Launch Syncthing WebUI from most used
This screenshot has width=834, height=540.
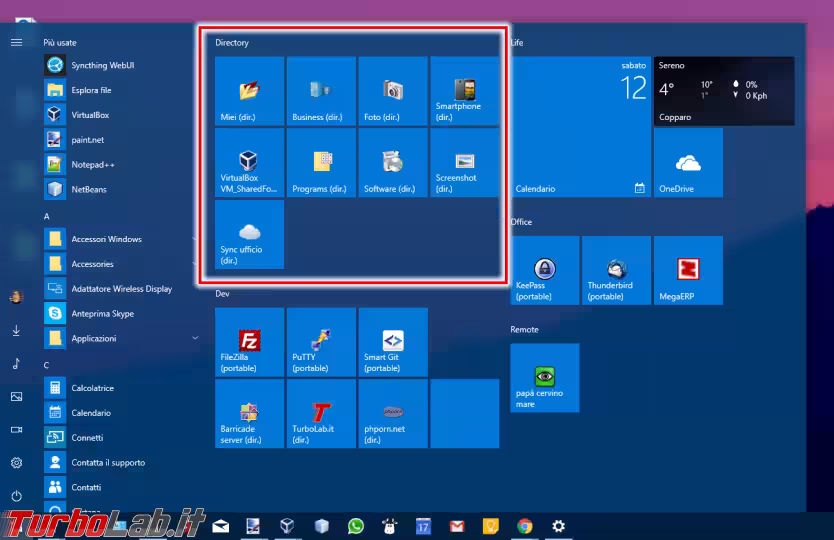tap(120, 65)
